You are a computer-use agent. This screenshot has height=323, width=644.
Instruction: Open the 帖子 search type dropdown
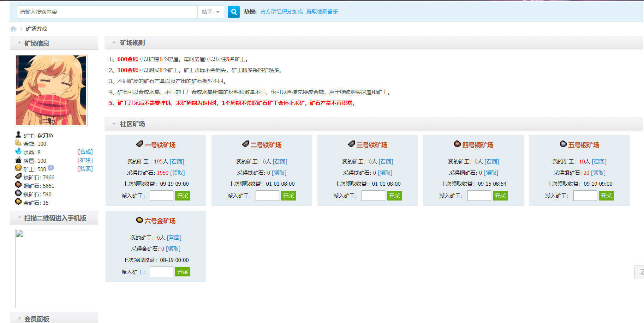pyautogui.click(x=211, y=12)
